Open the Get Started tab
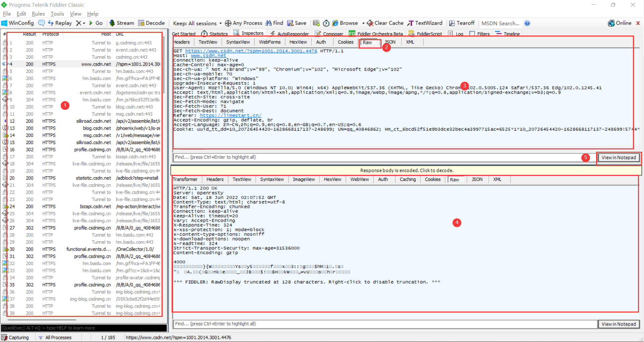This screenshot has width=644, height=342. (183, 33)
